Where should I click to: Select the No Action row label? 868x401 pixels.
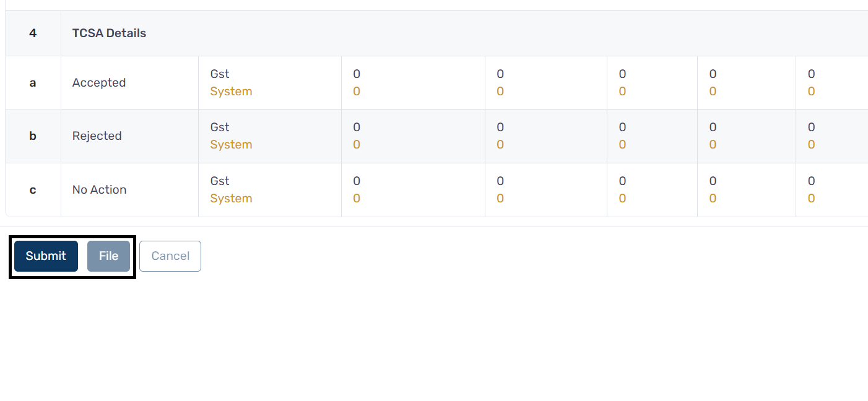[99, 190]
